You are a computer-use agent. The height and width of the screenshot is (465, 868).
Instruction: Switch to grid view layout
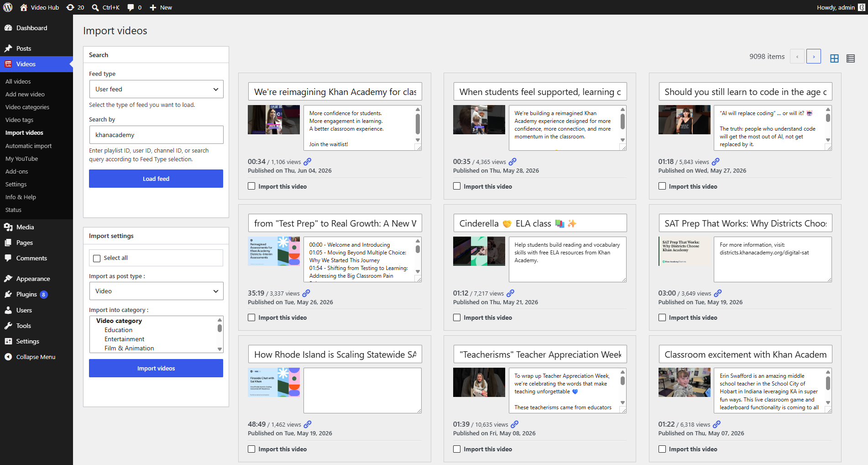[834, 58]
